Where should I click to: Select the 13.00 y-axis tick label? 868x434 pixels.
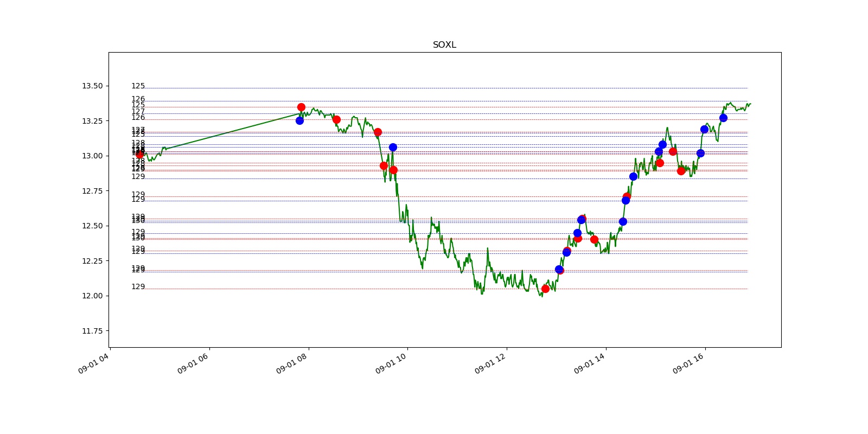click(x=92, y=156)
